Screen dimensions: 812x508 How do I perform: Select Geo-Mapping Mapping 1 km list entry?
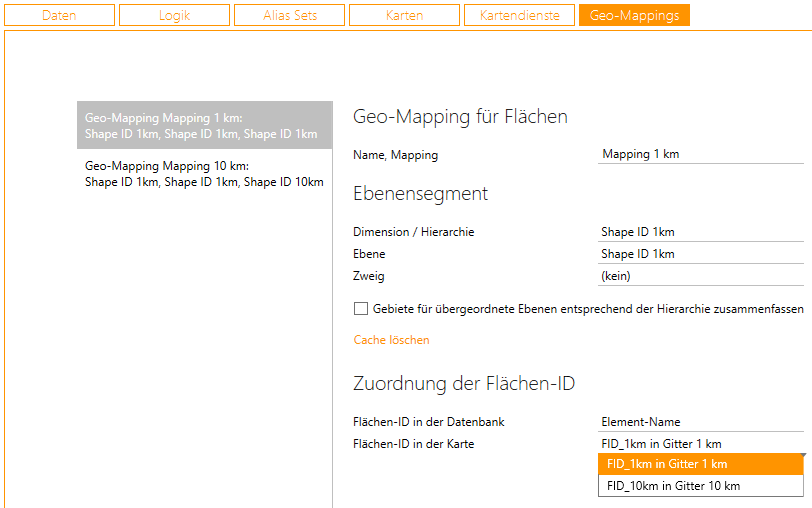click(x=204, y=125)
